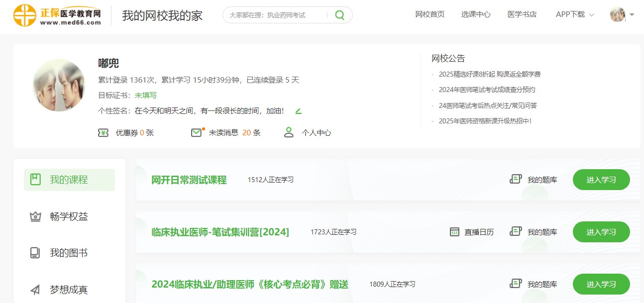The height and width of the screenshot is (303, 644).
Task: Click the 梦想成真 paper plane icon
Action: 35,290
